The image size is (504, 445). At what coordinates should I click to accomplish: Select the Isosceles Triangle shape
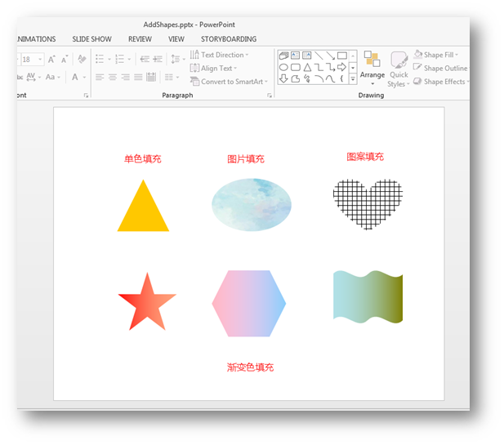[307, 67]
